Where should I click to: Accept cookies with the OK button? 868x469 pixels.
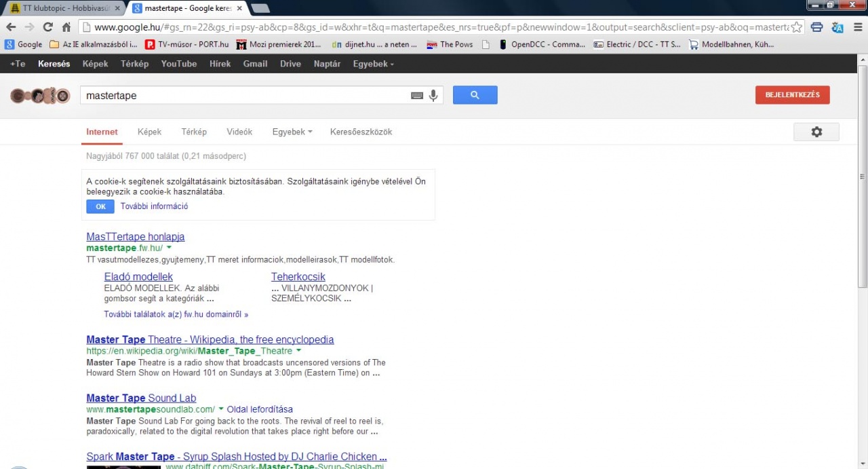click(x=100, y=207)
